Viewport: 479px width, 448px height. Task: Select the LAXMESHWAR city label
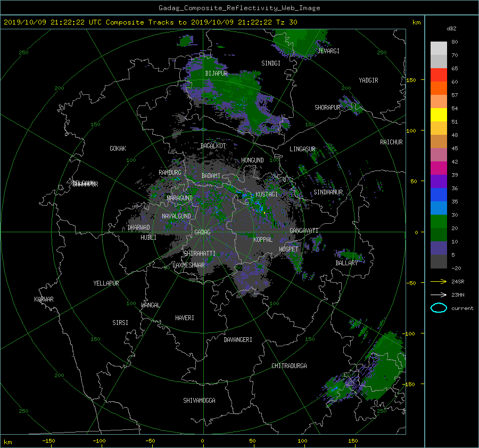188,265
